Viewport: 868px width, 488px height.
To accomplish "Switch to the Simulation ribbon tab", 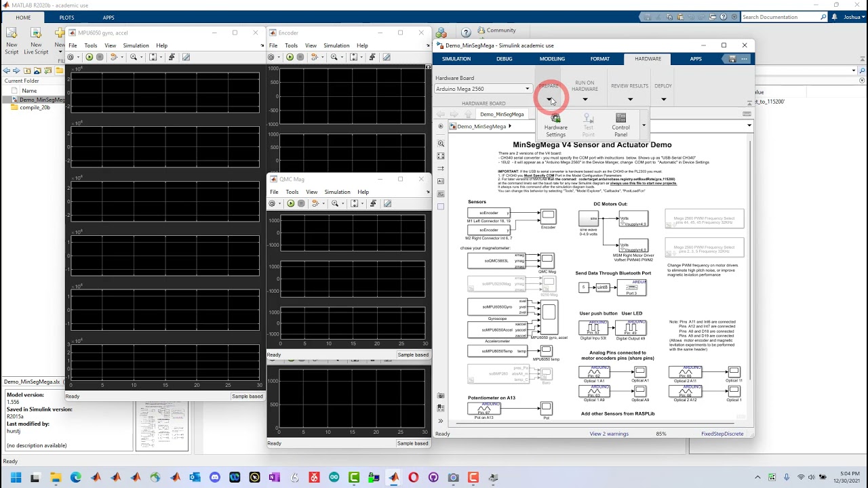I will pos(456,59).
